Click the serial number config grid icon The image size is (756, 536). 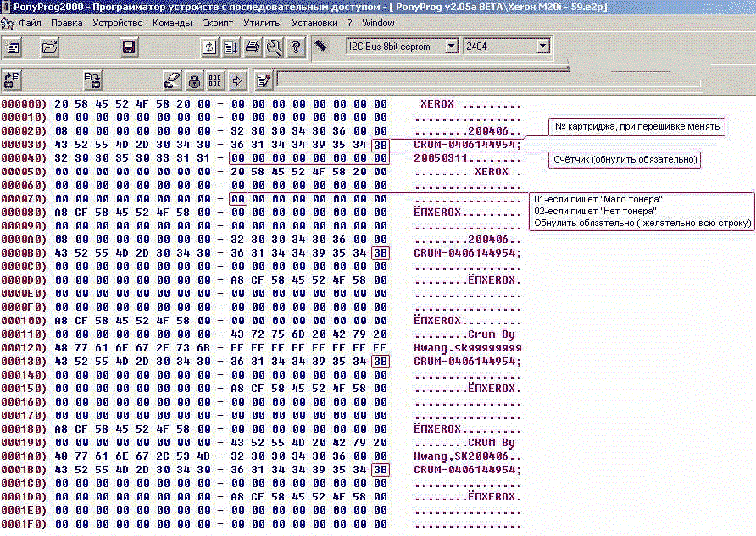coord(215,80)
